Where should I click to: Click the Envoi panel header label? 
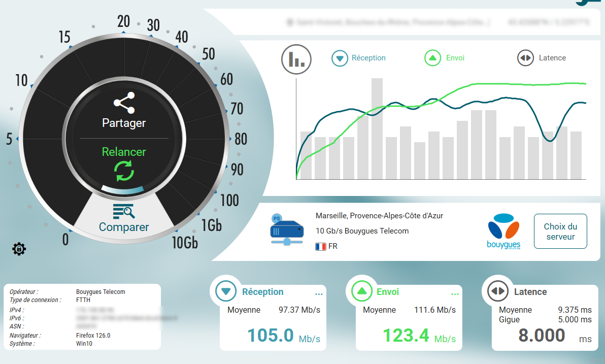click(x=387, y=292)
